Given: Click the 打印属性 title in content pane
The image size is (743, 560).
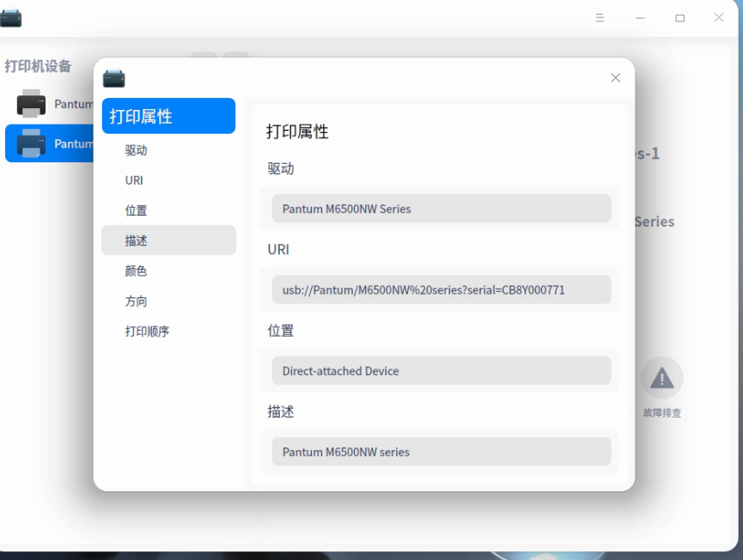Looking at the screenshot, I should [297, 131].
